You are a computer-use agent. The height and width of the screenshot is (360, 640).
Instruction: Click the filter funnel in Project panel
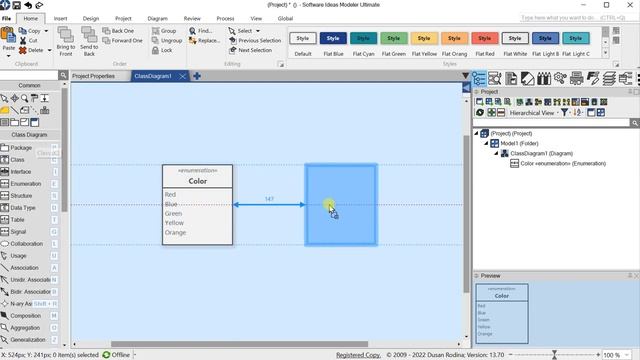point(564,113)
